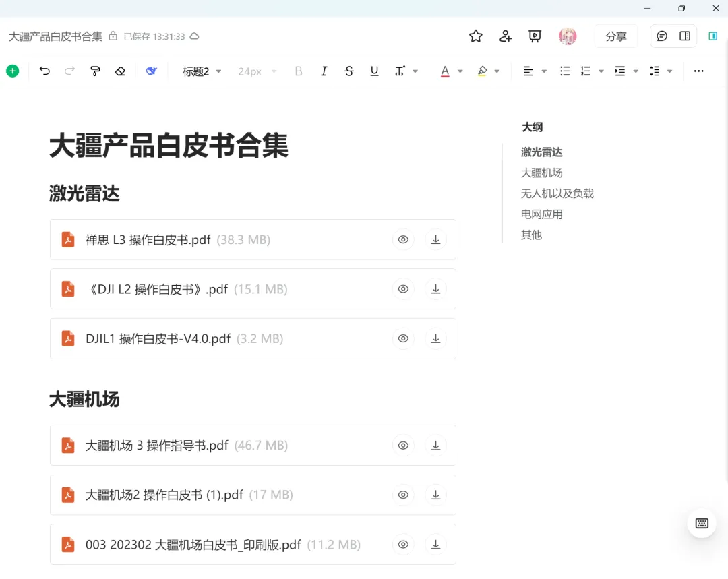Preview 大疆机场 3 操作指导书.pdf with eye icon

click(x=403, y=446)
